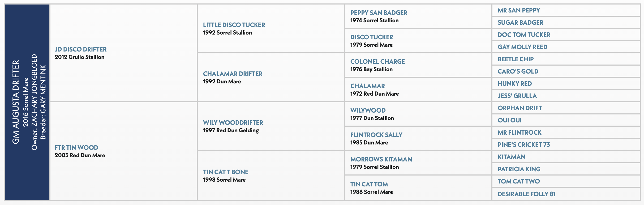Click the TIN CAT TOM link
This screenshot has width=644, height=205.
coord(369,184)
